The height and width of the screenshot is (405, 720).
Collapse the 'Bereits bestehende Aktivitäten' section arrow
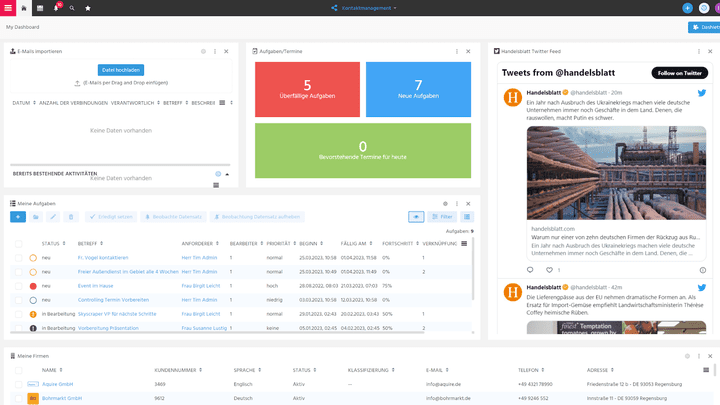tap(227, 174)
